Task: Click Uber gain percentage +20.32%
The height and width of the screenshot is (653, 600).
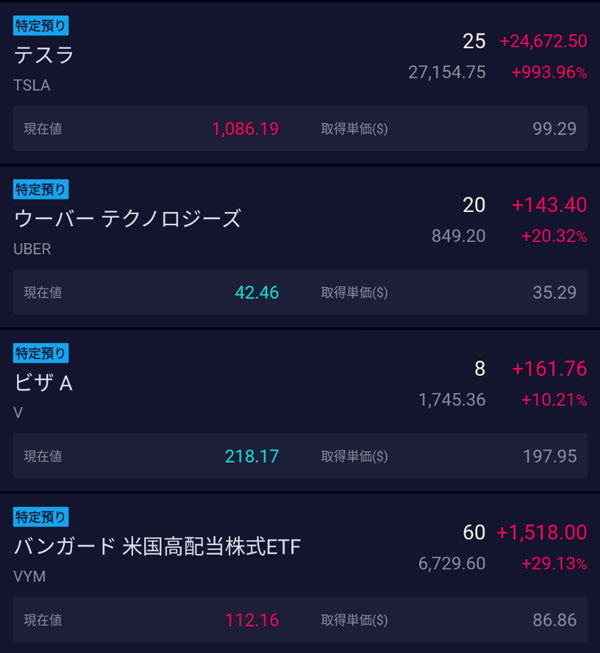Action: [553, 236]
